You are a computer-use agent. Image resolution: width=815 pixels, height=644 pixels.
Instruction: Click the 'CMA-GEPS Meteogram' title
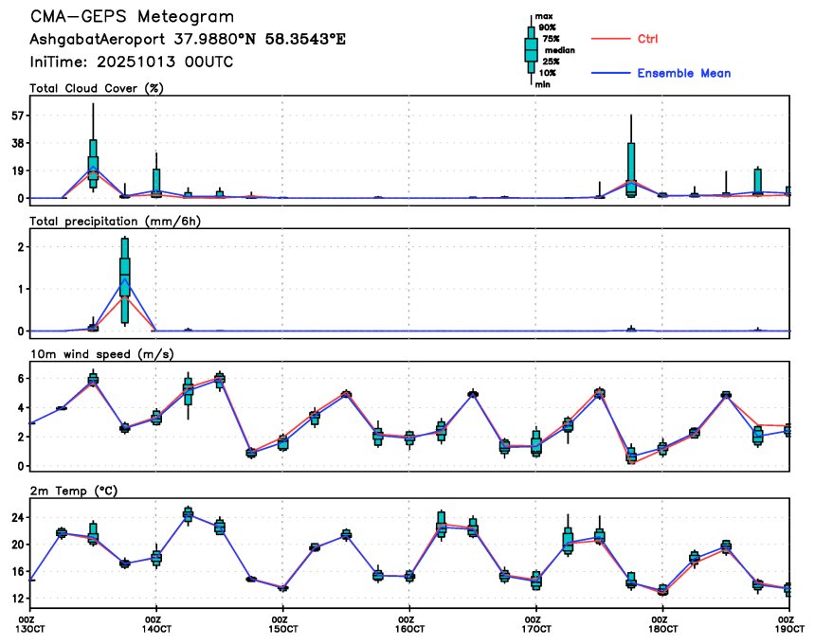pos(133,17)
